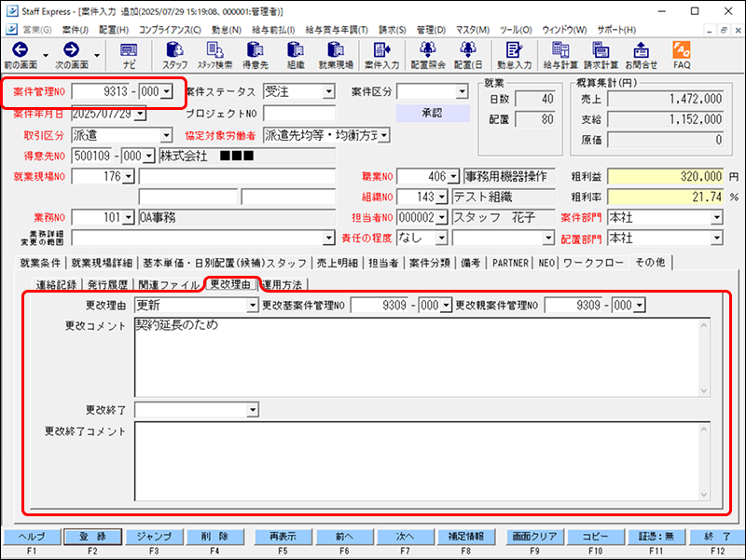Image resolution: width=746 pixels, height=560 pixels.
Task: Open the 更改終了 dropdown
Action: click(x=253, y=410)
